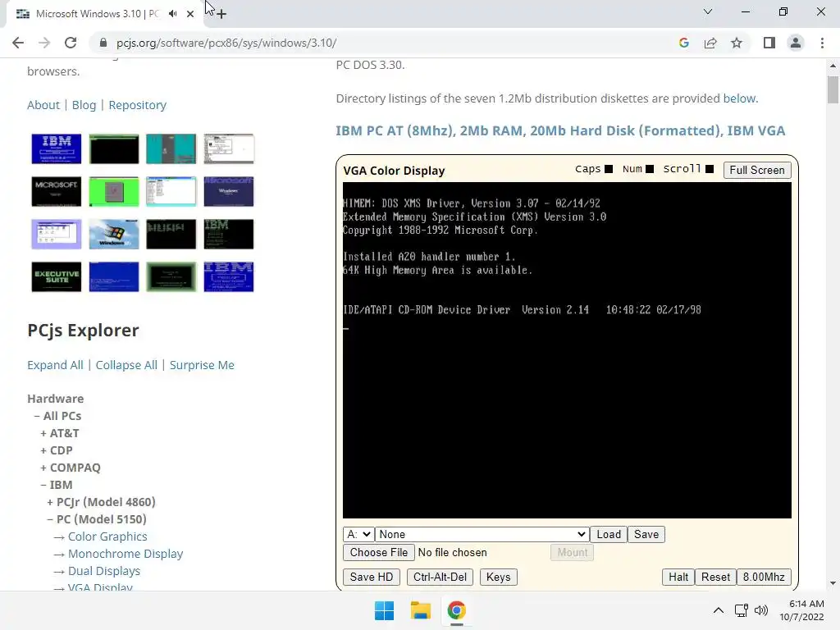Viewport: 840px width, 630px height.
Task: Open the tab search chevron
Action: 708,11
